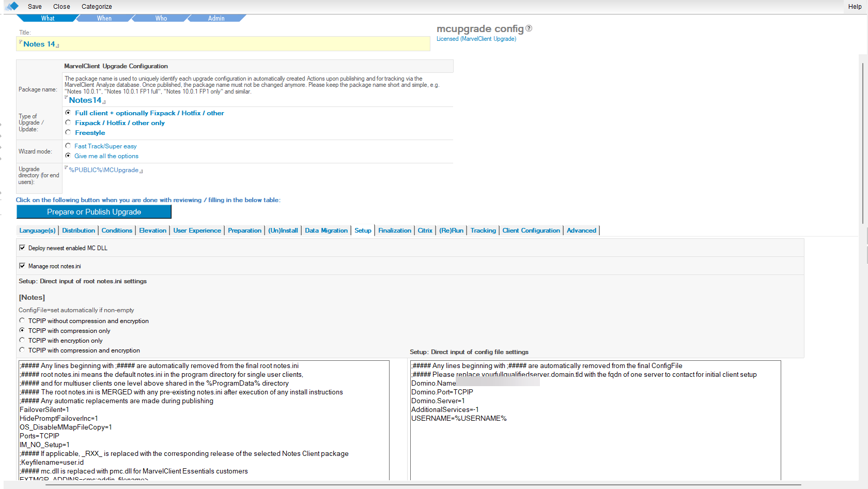Open the Finalization tab
This screenshot has width=868, height=489.
point(394,231)
